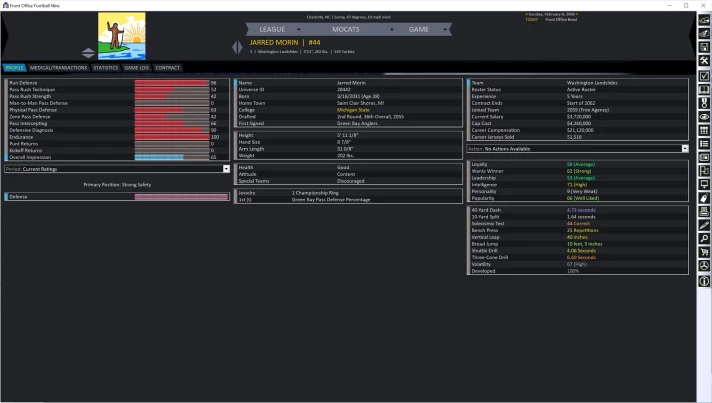Open the Action No Actions Available dropdown
712x403 pixels.
pos(578,149)
